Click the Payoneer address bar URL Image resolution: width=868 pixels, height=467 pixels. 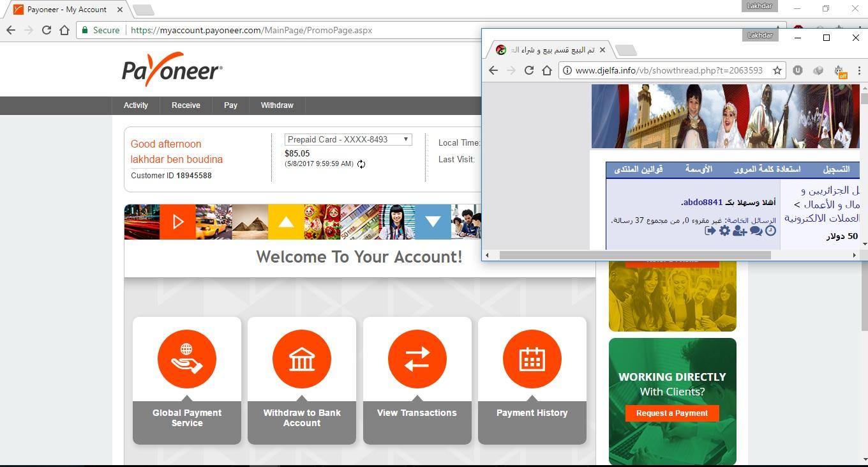251,30
